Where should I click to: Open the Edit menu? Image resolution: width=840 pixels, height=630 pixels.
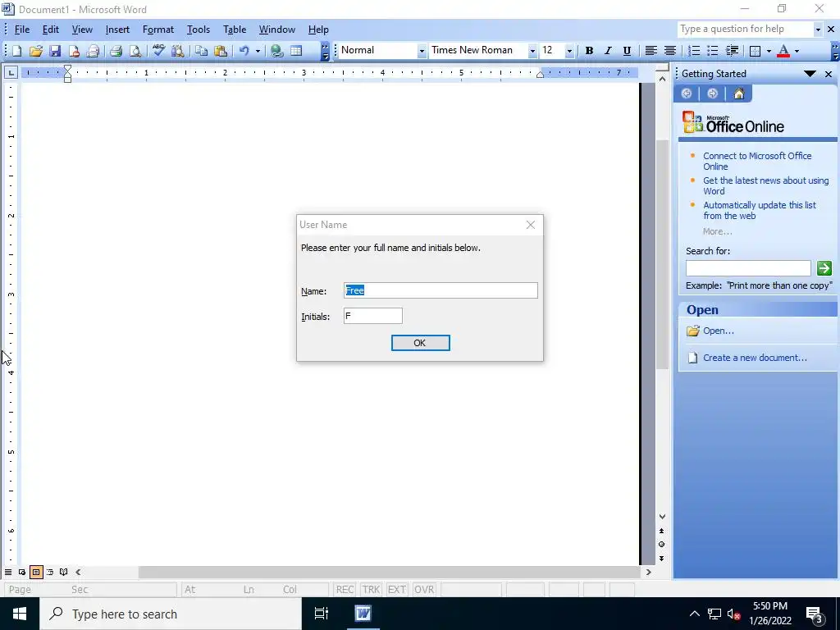click(51, 30)
